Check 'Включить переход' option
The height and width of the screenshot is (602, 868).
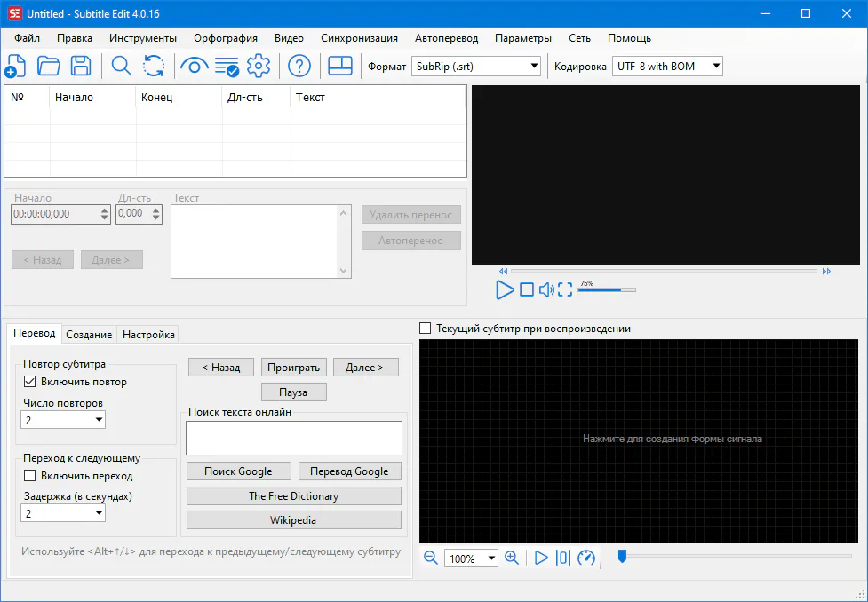(30, 476)
